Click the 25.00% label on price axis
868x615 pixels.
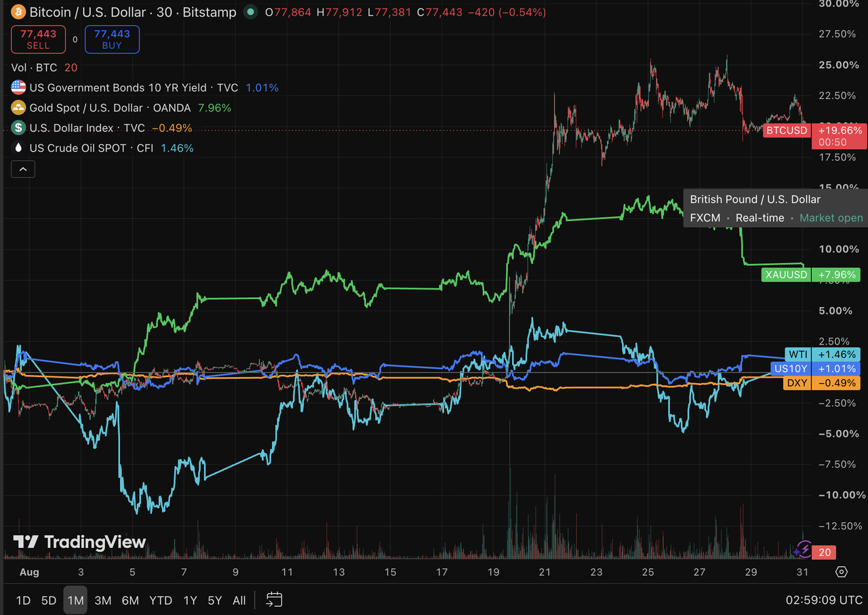click(839, 64)
